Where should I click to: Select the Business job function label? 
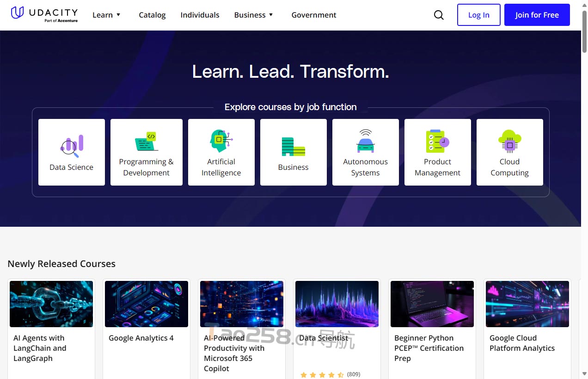click(293, 167)
